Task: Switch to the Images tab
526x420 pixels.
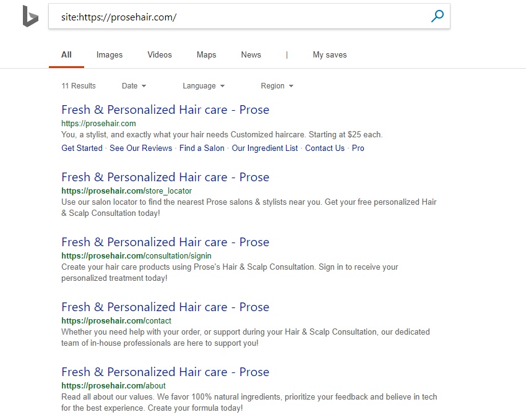Action: 109,54
